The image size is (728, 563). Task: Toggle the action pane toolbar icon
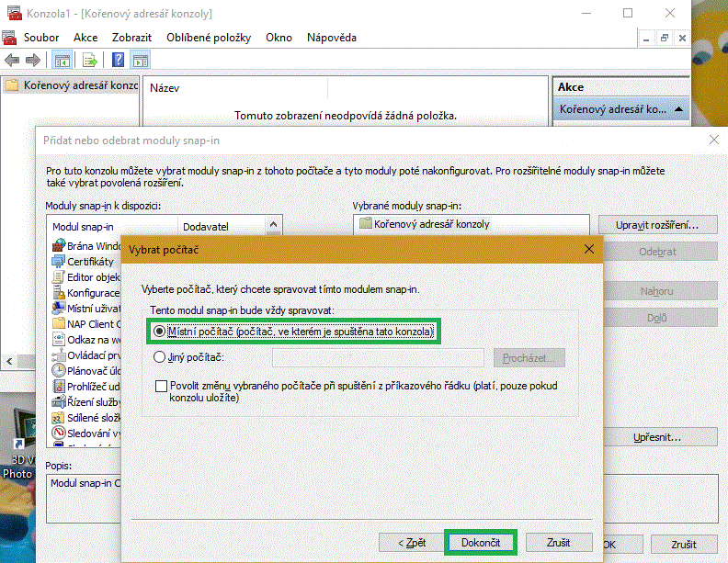pos(140,61)
